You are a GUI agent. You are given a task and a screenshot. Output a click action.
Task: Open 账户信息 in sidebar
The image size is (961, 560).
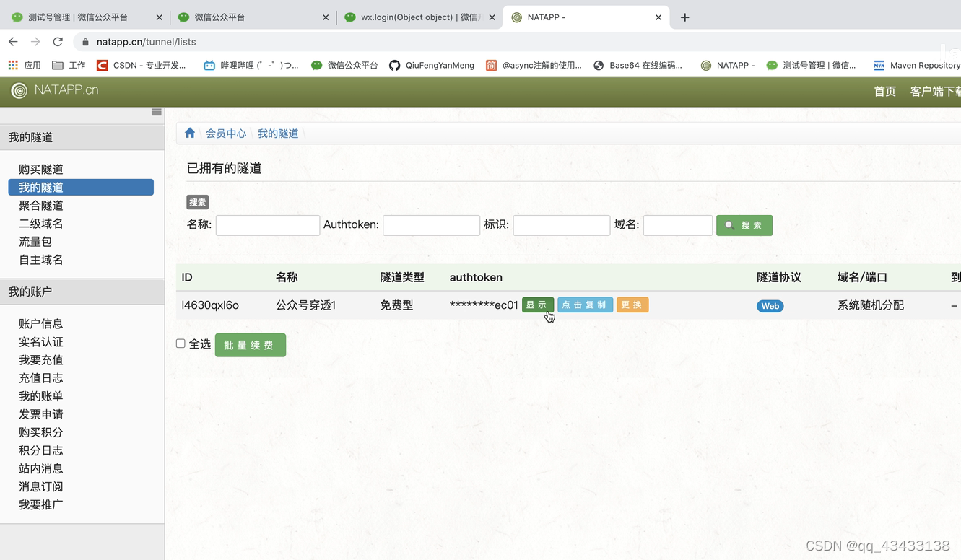point(41,323)
